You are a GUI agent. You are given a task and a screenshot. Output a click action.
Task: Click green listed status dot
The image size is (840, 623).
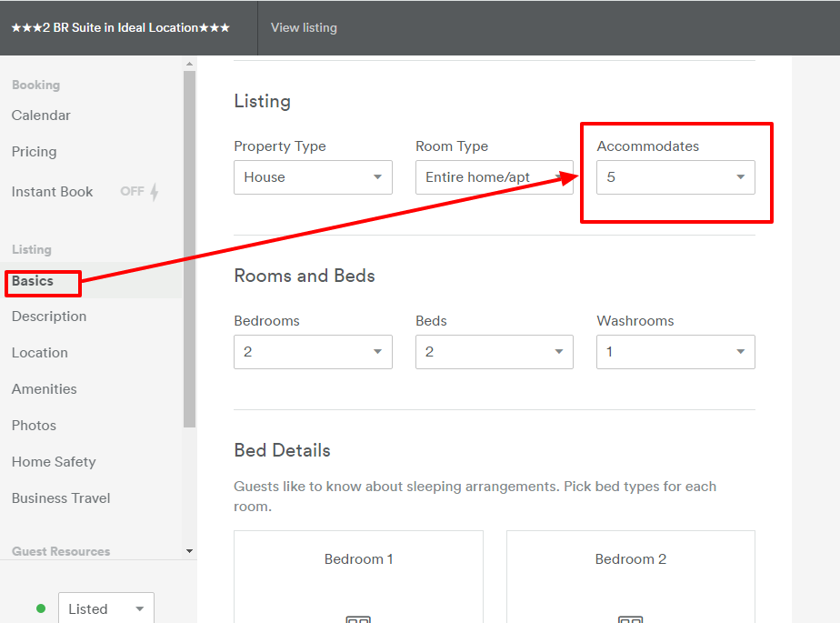(x=41, y=608)
